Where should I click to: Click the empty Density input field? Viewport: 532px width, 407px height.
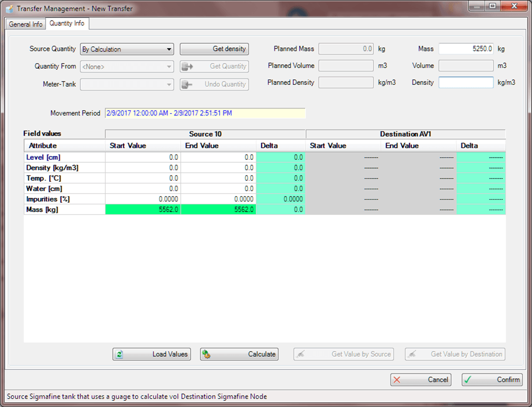(x=466, y=82)
